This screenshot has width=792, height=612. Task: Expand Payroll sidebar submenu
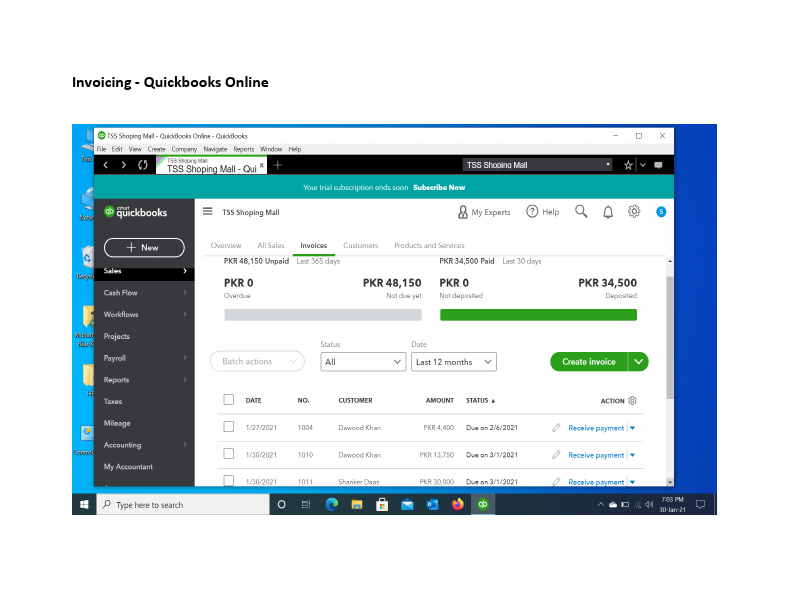click(x=185, y=358)
